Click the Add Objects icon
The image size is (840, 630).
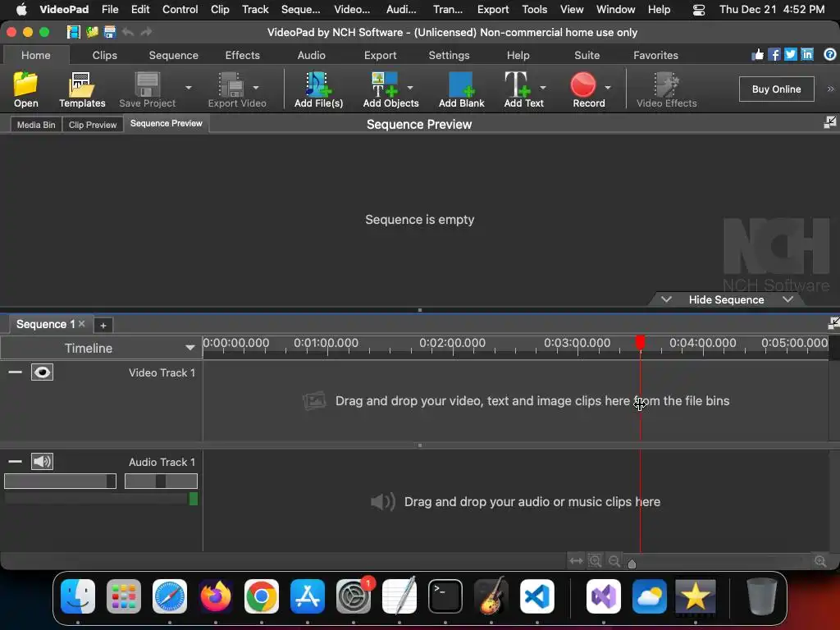pyautogui.click(x=385, y=84)
